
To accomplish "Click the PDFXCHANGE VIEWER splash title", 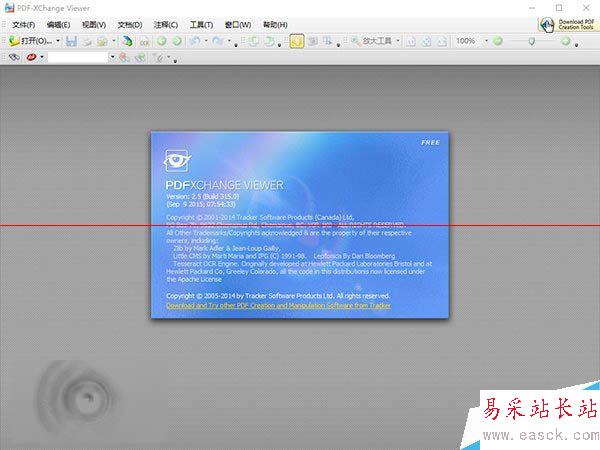I will pos(225,185).
